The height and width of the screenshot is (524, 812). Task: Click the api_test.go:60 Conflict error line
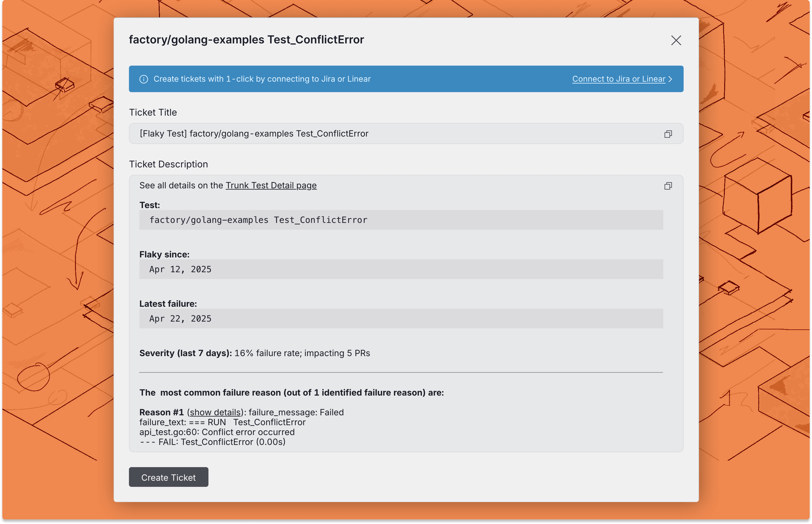tap(217, 432)
